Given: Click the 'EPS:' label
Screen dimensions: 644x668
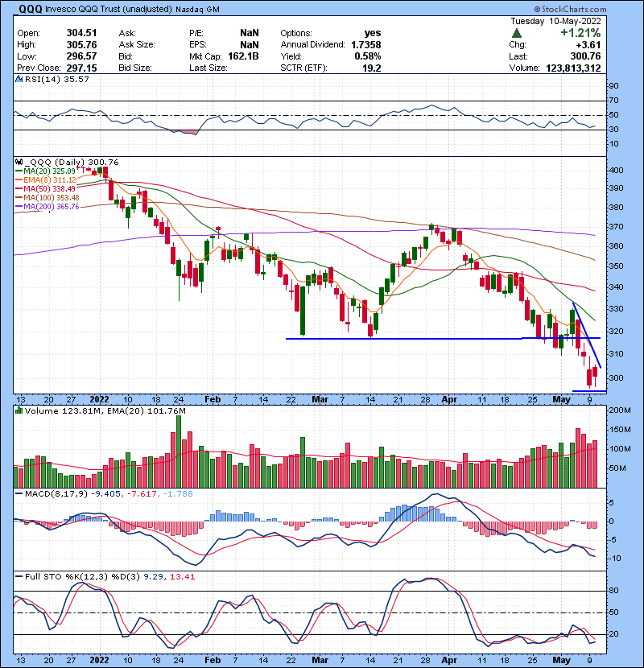Looking at the screenshot, I should coord(198,45).
